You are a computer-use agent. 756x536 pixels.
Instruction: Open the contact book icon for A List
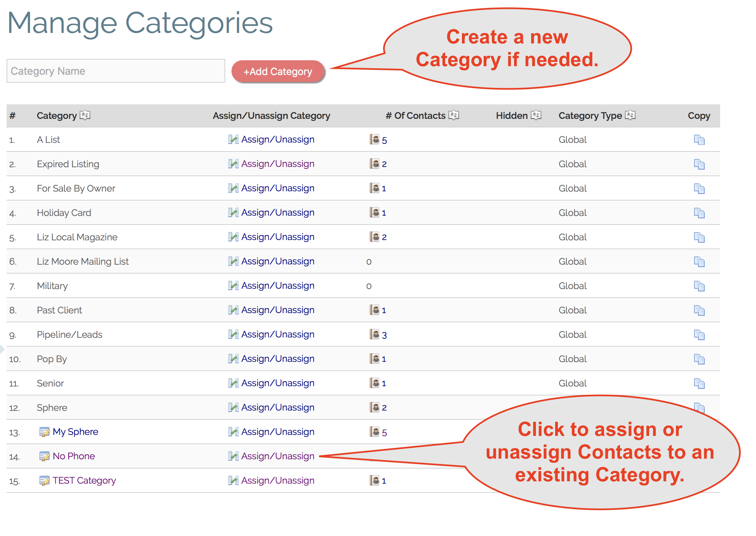coord(374,140)
